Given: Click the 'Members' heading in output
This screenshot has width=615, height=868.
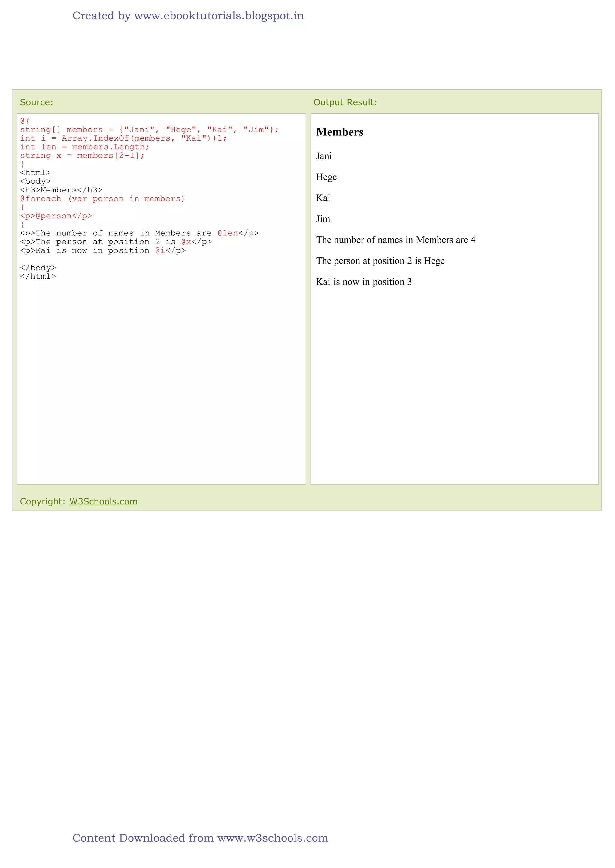Looking at the screenshot, I should pos(340,132).
